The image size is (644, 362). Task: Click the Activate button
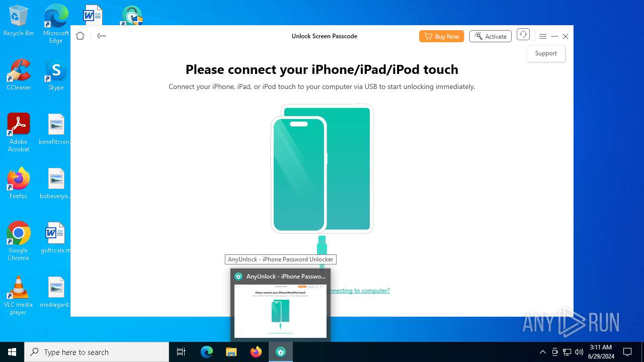pos(491,36)
